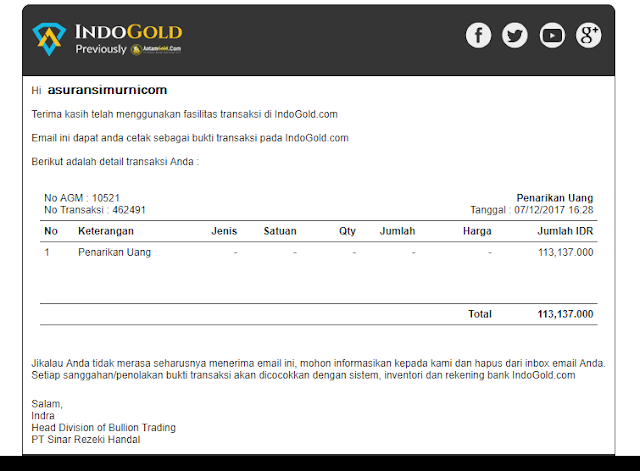
Task: Click the Harga column header
Action: tap(477, 231)
